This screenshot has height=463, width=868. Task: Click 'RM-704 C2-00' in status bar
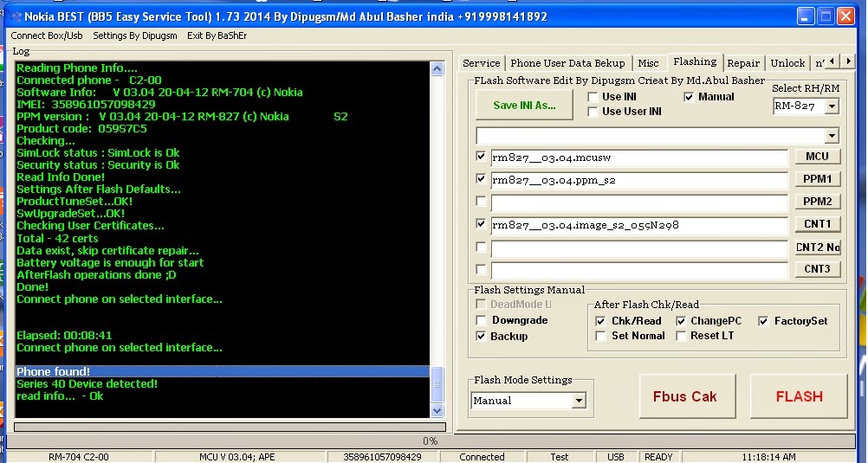coord(79,457)
